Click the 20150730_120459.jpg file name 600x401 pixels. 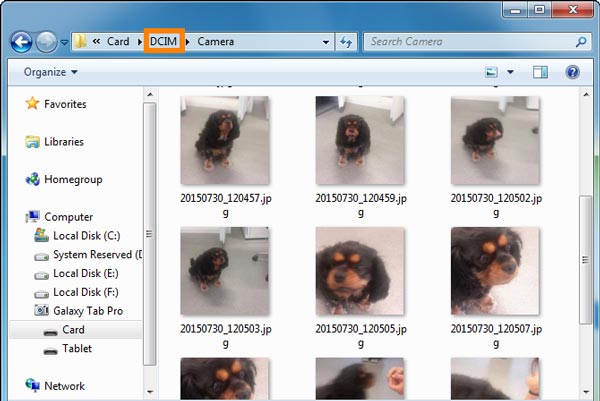361,205
